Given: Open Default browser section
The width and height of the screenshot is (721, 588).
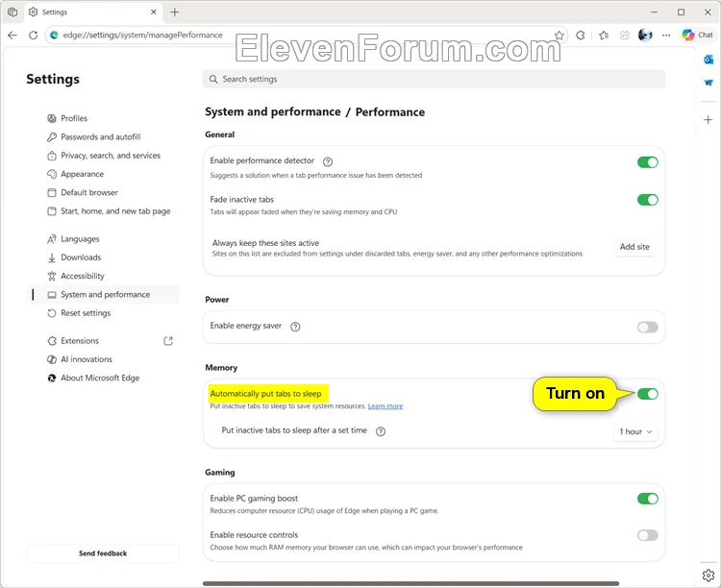Looking at the screenshot, I should point(104,192).
